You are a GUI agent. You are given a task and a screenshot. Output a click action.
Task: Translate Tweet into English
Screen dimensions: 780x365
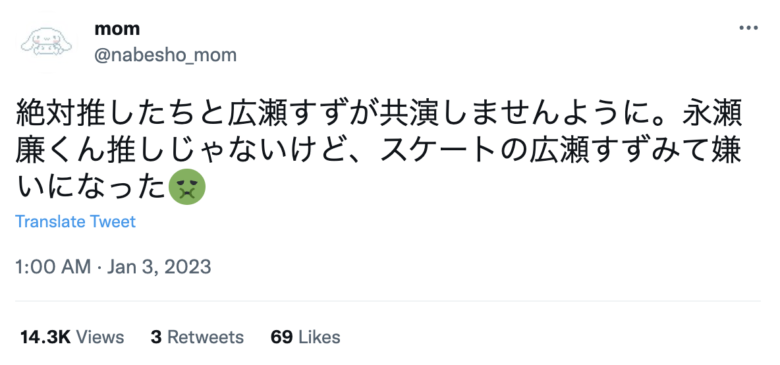(75, 221)
